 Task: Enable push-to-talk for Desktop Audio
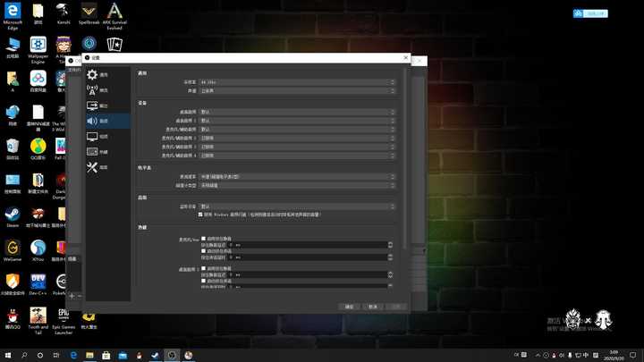[x=203, y=281]
